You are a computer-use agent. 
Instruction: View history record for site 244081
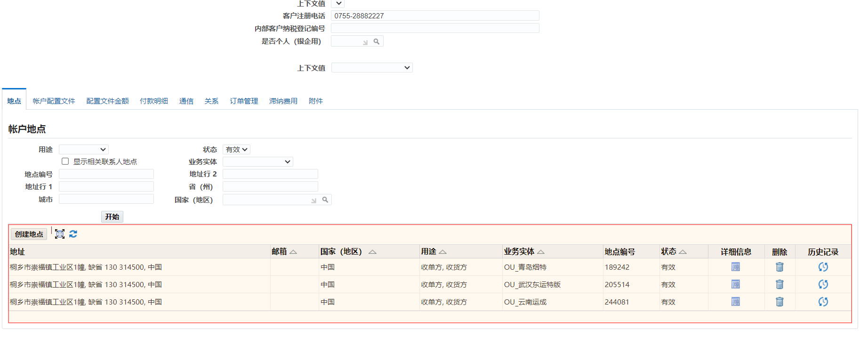click(x=823, y=302)
